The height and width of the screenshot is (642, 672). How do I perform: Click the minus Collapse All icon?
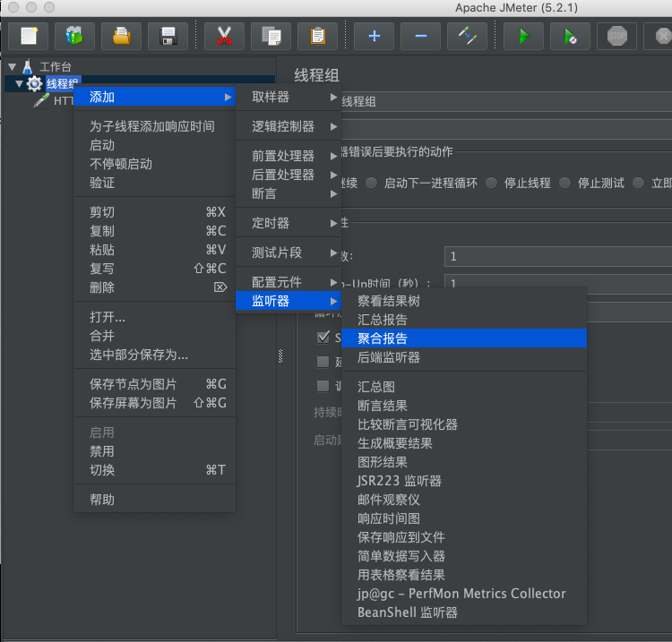tap(421, 36)
